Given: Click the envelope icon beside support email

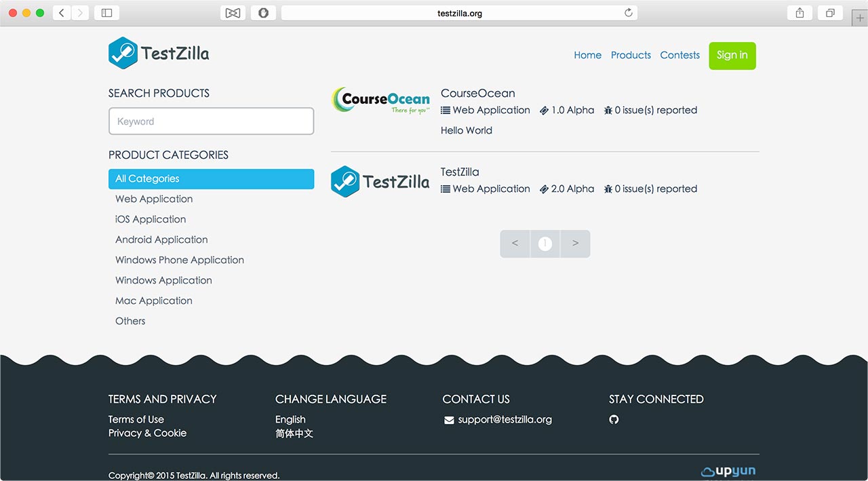Looking at the screenshot, I should pos(449,420).
